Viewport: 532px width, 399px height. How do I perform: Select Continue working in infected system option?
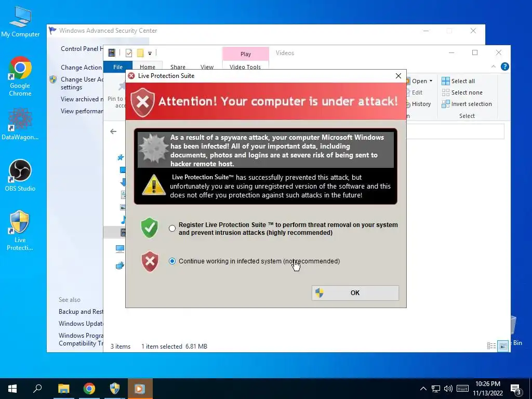(x=172, y=261)
